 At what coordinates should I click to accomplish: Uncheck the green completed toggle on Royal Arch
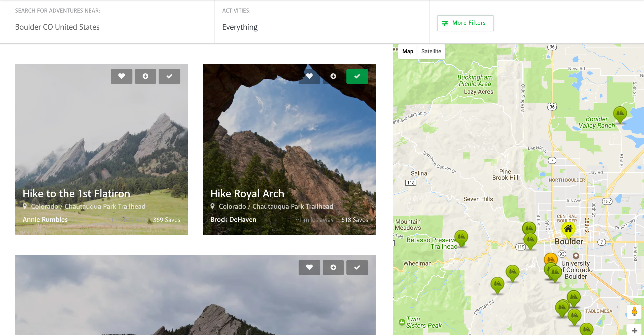tap(357, 76)
